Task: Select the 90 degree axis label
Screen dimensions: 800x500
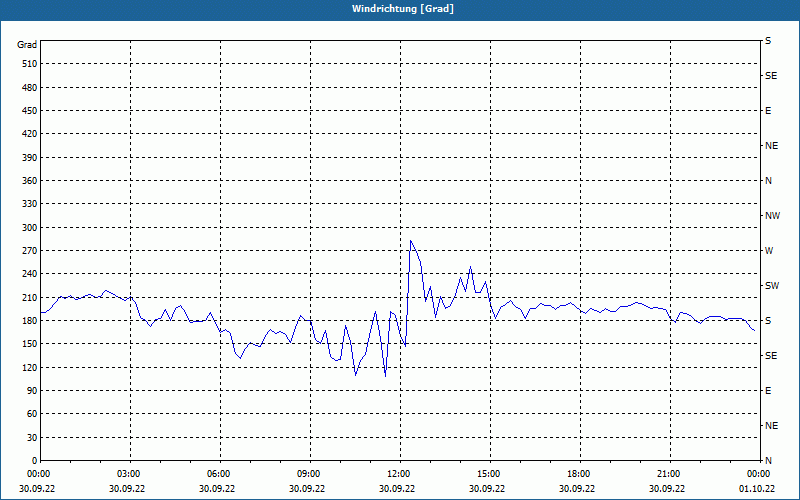Action: click(x=32, y=391)
